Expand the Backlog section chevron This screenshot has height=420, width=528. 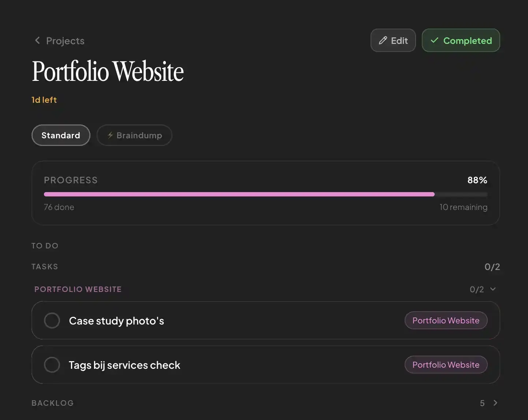coord(495,403)
